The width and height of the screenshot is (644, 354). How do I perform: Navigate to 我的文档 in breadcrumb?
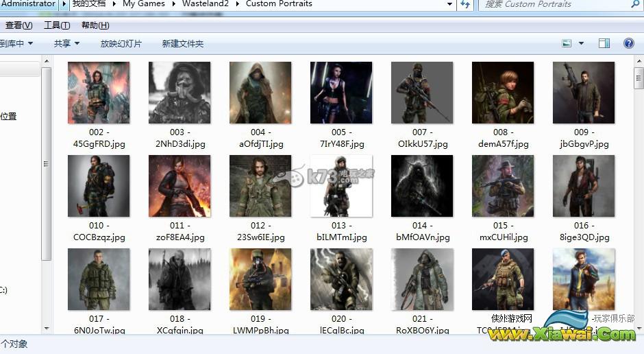pyautogui.click(x=88, y=3)
